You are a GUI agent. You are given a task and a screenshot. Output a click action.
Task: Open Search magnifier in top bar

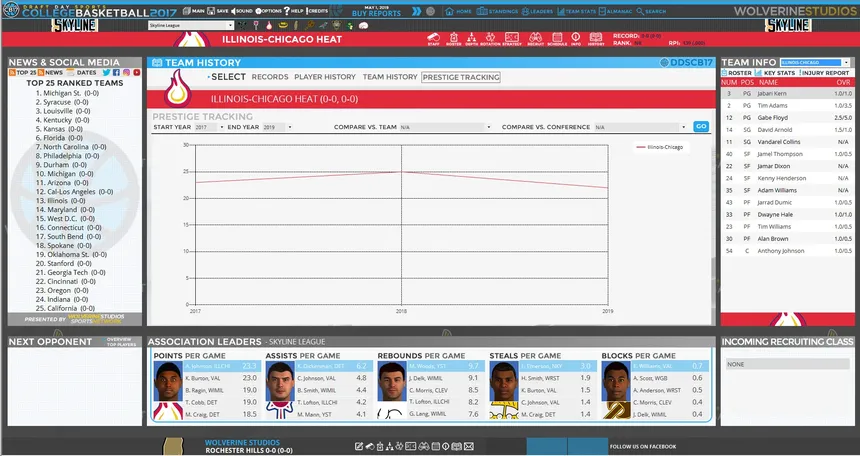(652, 11)
